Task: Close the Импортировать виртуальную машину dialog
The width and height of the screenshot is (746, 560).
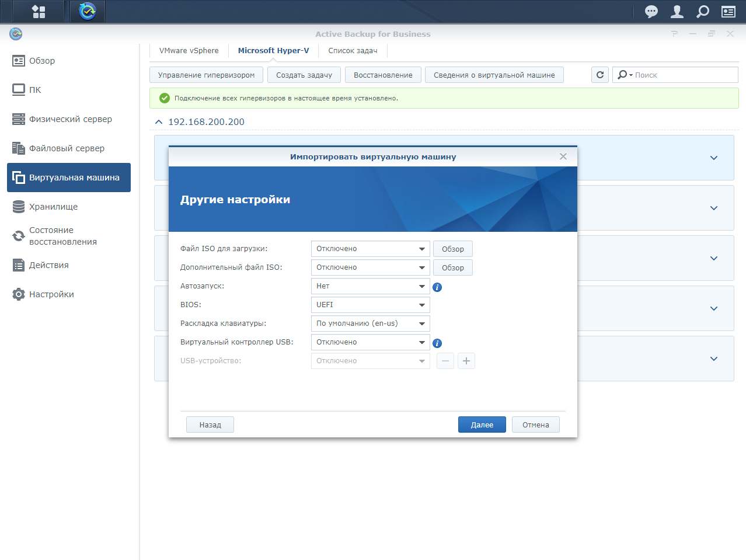Action: click(x=563, y=156)
